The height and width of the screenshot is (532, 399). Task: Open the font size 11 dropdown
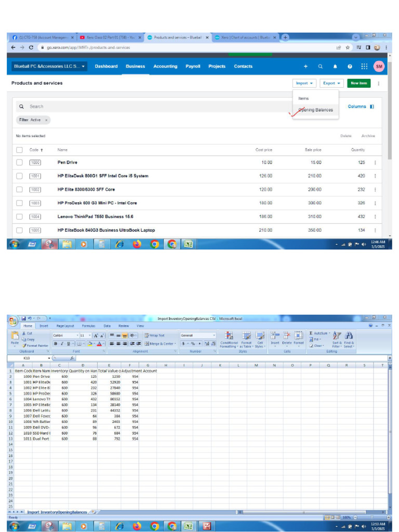tap(89, 335)
